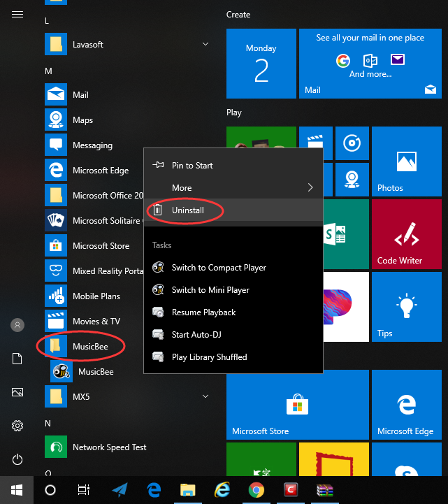Screen dimensions: 448x504
Task: Collapse the MusicBee folder
Action: pos(94,346)
